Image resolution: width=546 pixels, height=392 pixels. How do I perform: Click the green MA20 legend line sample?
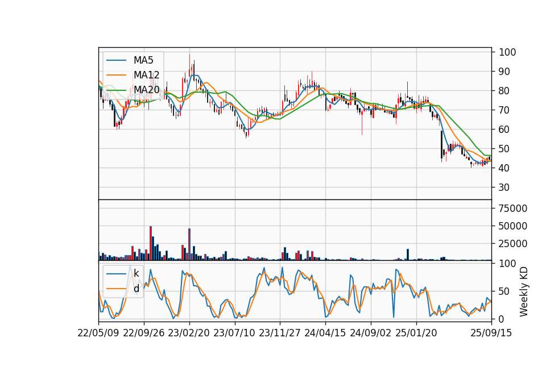(116, 90)
